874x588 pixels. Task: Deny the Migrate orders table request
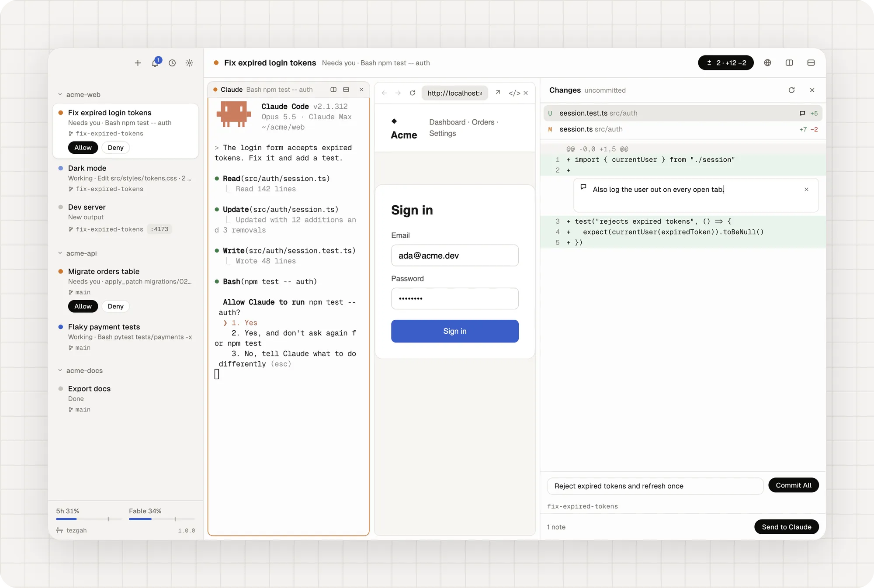click(x=116, y=306)
